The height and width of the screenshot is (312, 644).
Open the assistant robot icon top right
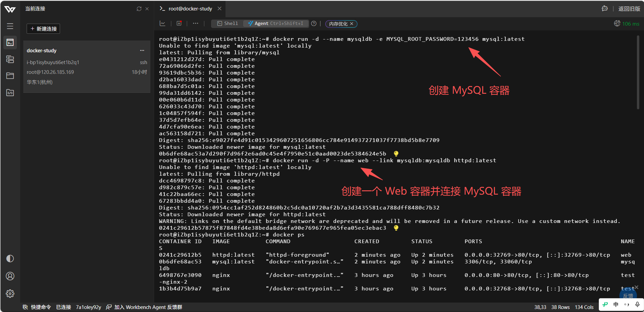[x=605, y=9]
